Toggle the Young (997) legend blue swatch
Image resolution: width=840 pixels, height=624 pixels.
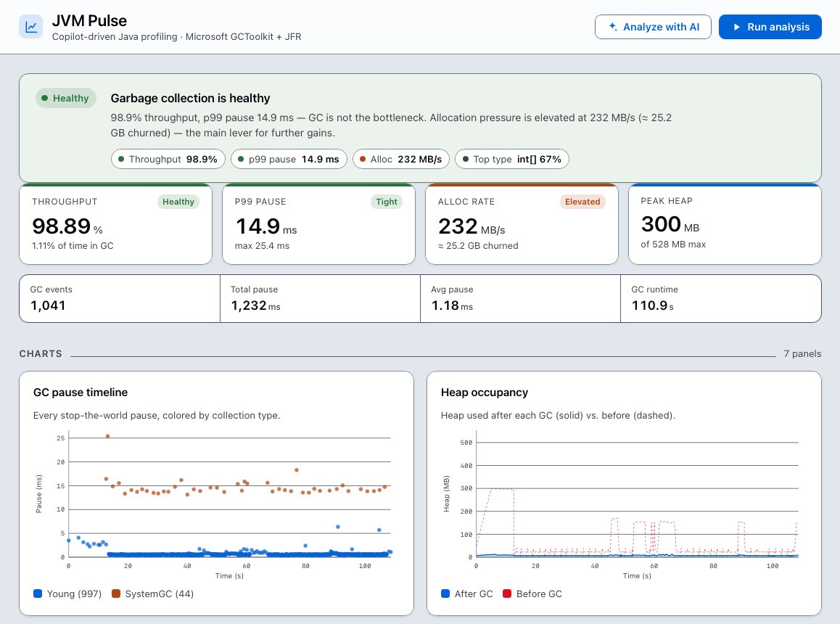tap(38, 594)
